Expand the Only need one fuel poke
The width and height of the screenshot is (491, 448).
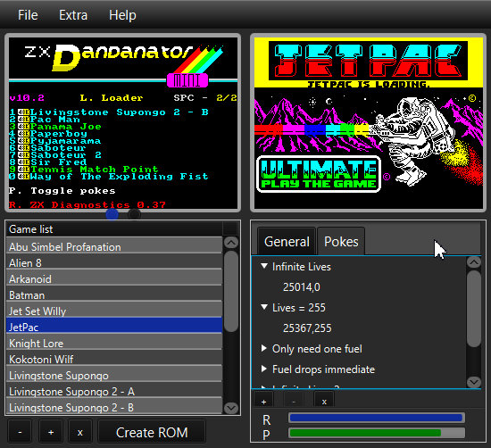click(264, 348)
